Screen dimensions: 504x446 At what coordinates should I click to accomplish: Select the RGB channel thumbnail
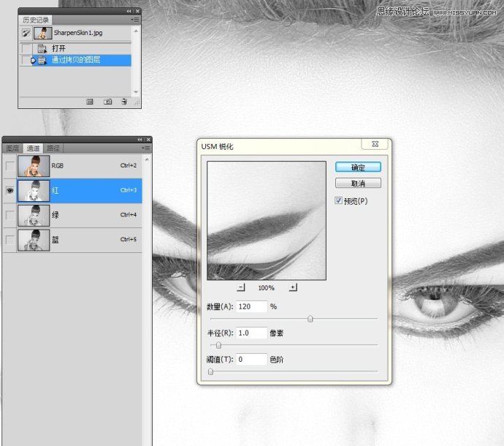click(34, 166)
